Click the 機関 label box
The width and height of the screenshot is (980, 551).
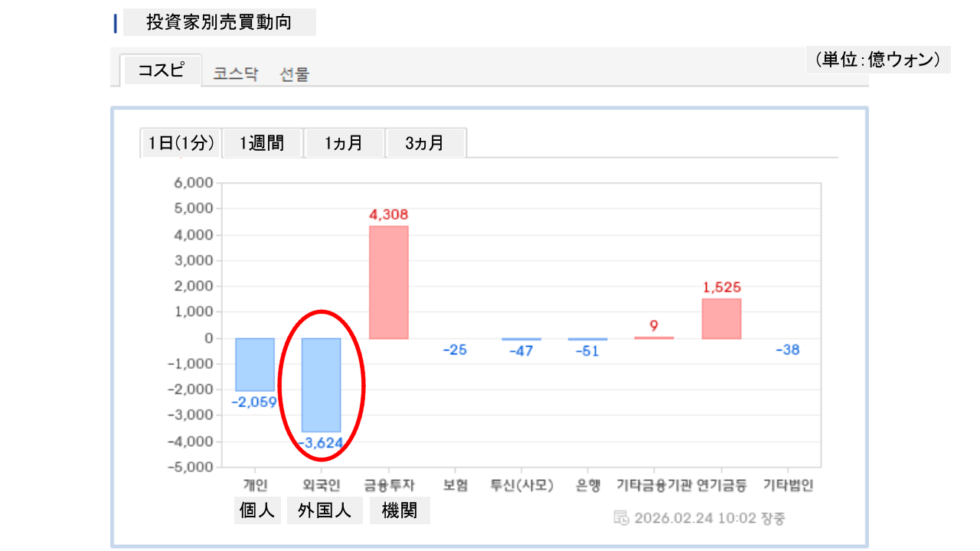[x=400, y=510]
